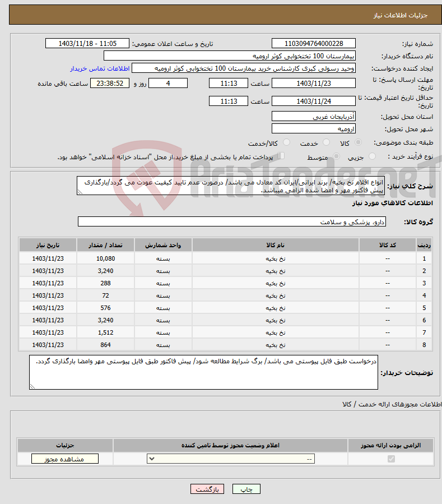Select the کالا/خدمت radio button

coord(286,142)
